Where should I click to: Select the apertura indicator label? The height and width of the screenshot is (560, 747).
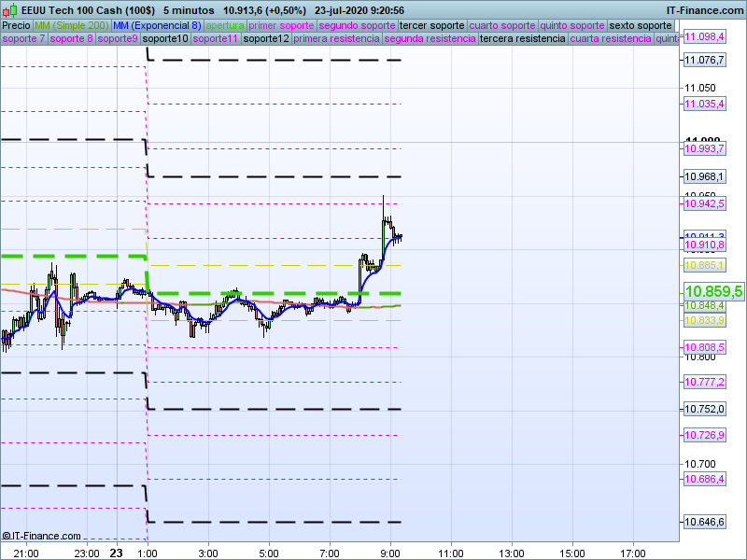(225, 25)
